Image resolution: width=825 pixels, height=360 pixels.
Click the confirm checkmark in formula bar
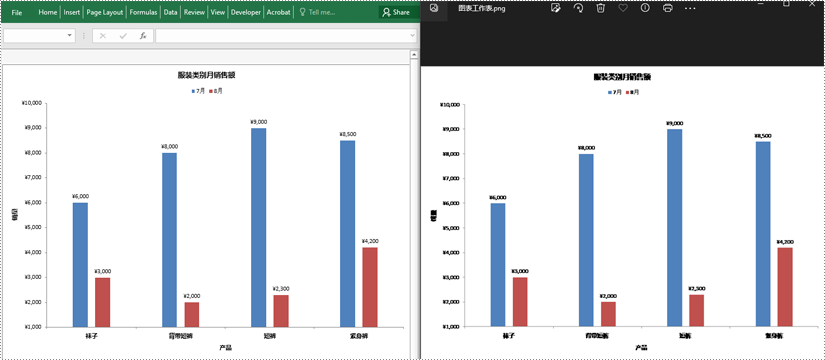pyautogui.click(x=123, y=36)
